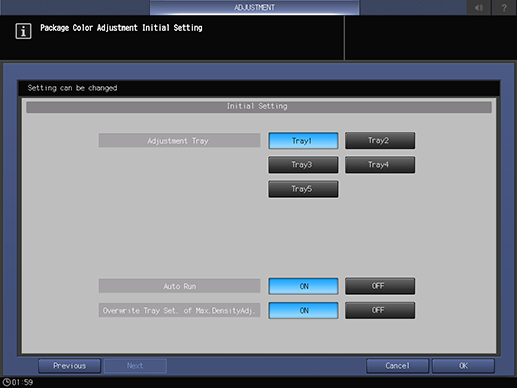
Task: Click the greyed-out Next button
Action: [135, 366]
